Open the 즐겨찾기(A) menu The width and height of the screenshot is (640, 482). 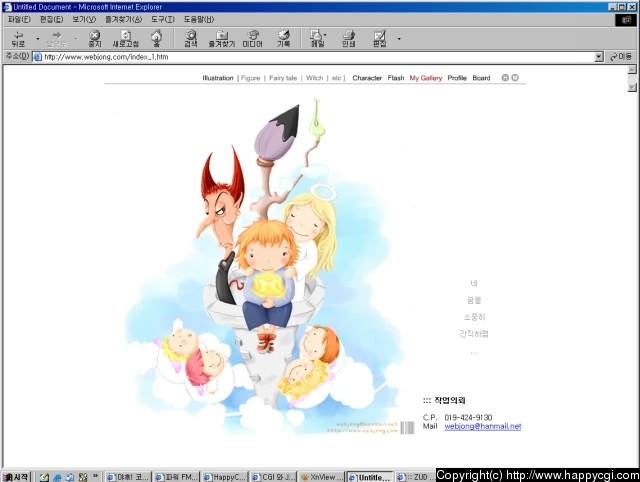point(124,20)
